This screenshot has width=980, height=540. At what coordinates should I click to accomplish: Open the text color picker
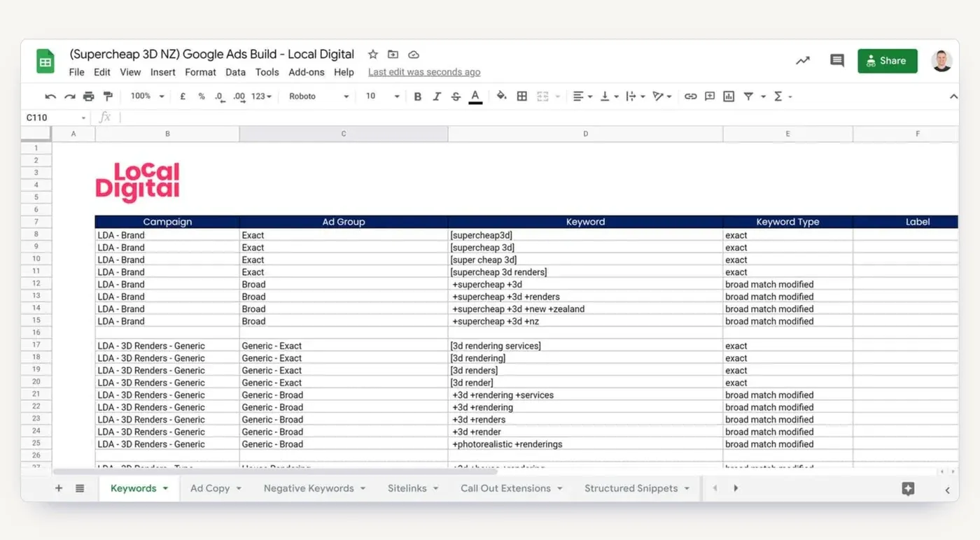tap(475, 97)
